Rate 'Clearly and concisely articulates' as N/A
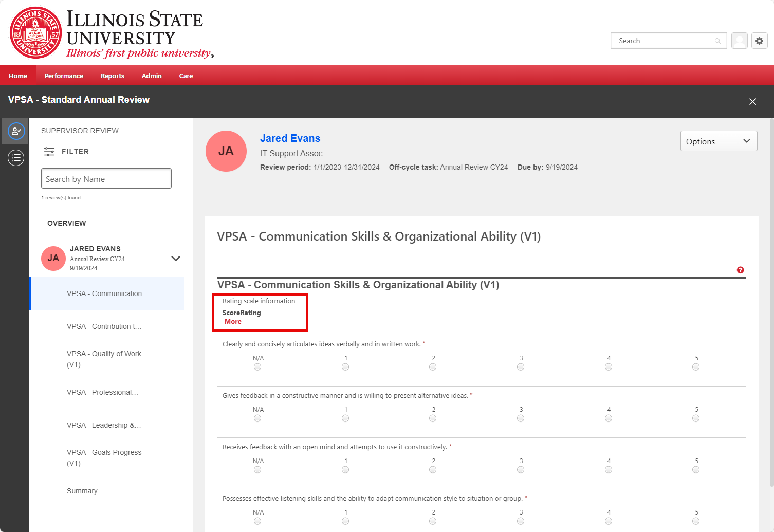Image resolution: width=774 pixels, height=532 pixels. (x=257, y=367)
